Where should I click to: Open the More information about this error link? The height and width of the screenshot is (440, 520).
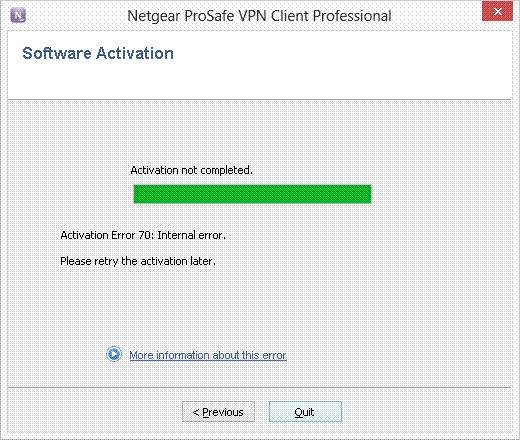point(208,355)
